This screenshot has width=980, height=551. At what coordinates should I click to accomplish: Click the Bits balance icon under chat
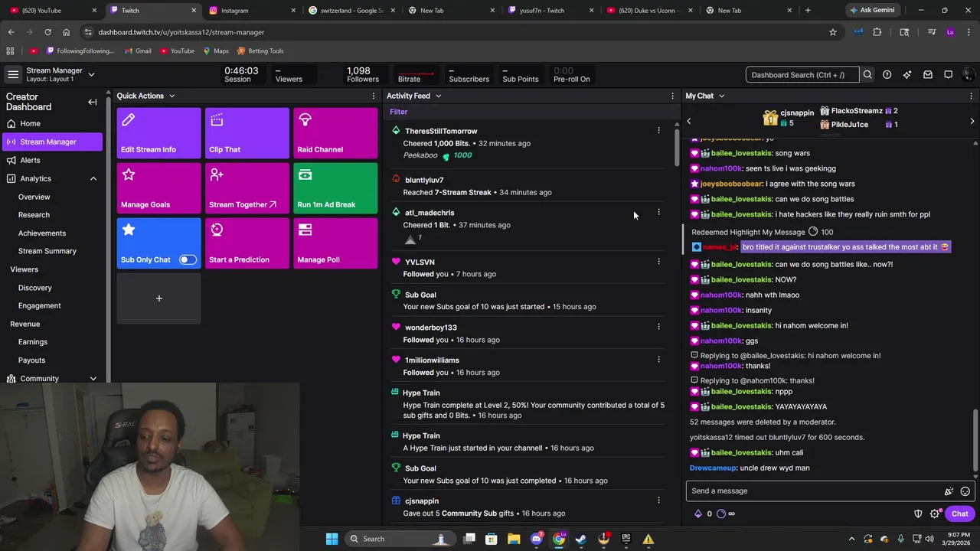(x=697, y=514)
